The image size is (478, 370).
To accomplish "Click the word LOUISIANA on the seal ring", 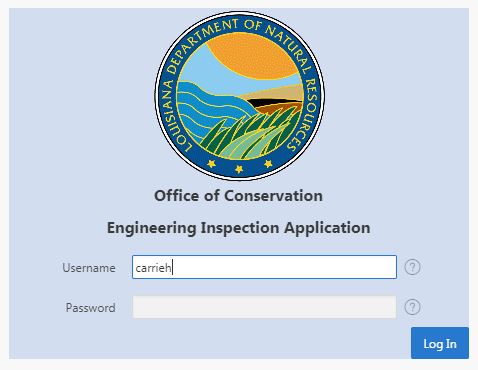I will tap(173, 115).
